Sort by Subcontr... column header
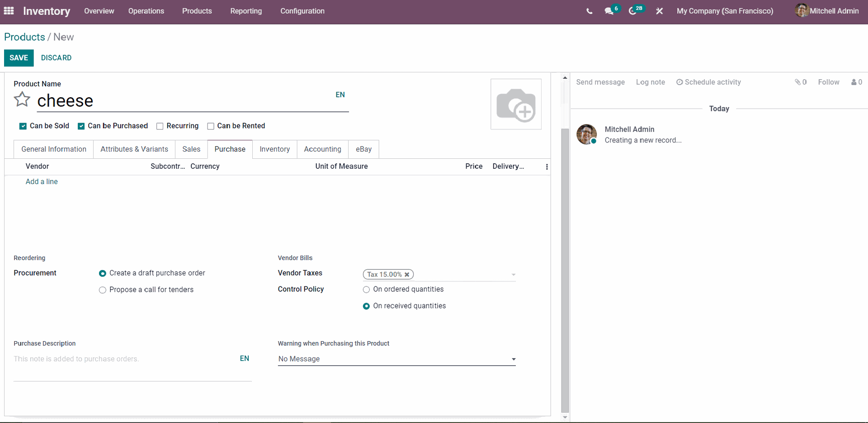The height and width of the screenshot is (423, 868). click(168, 166)
